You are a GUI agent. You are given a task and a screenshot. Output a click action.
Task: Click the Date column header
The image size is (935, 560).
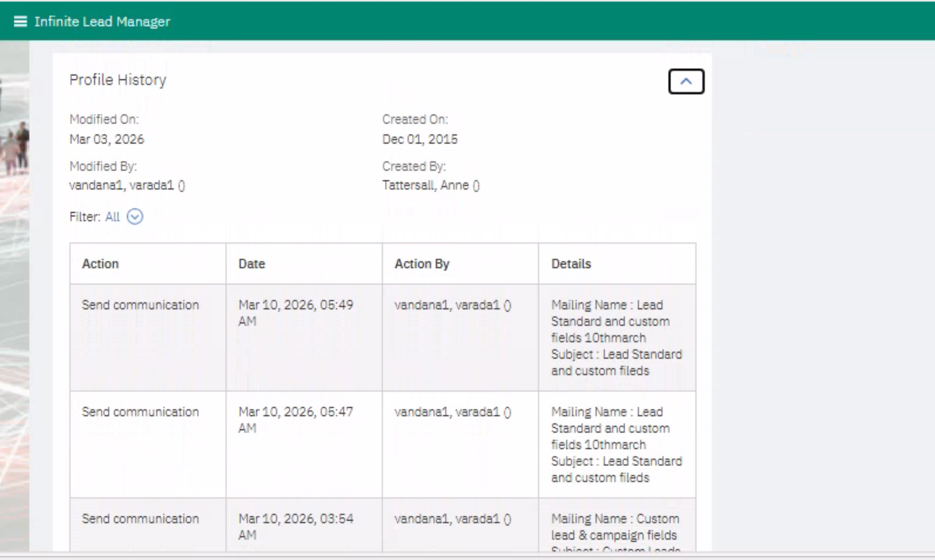[251, 264]
